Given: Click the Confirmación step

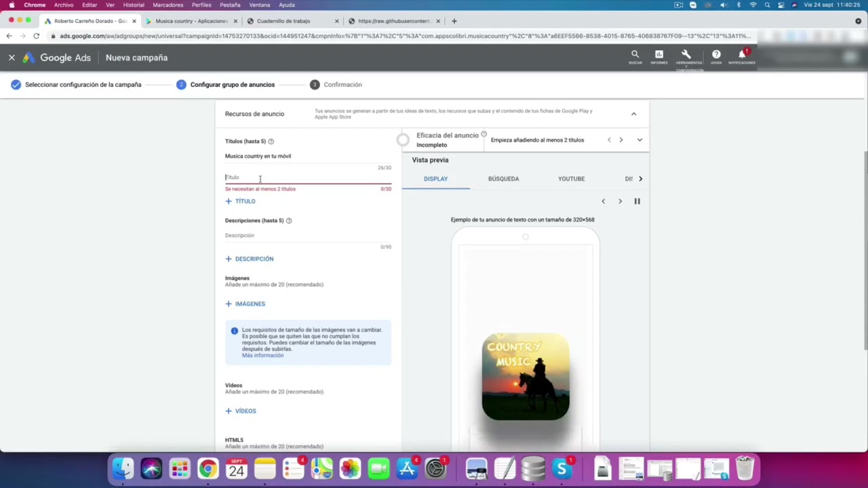Looking at the screenshot, I should click(336, 85).
